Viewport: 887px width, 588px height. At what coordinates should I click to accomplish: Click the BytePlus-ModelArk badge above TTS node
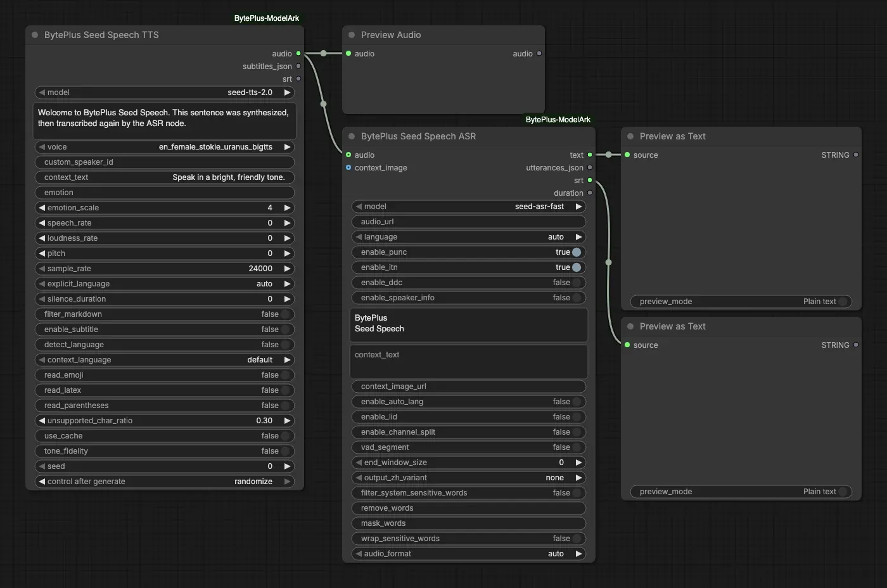coord(267,18)
